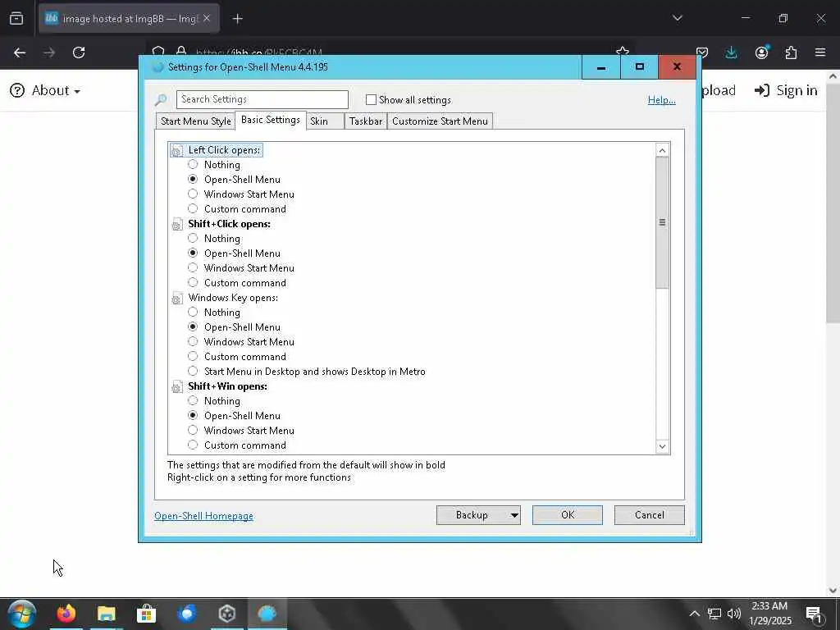Click the magnifier icon beside Search Settings
The height and width of the screenshot is (630, 840).
click(160, 99)
